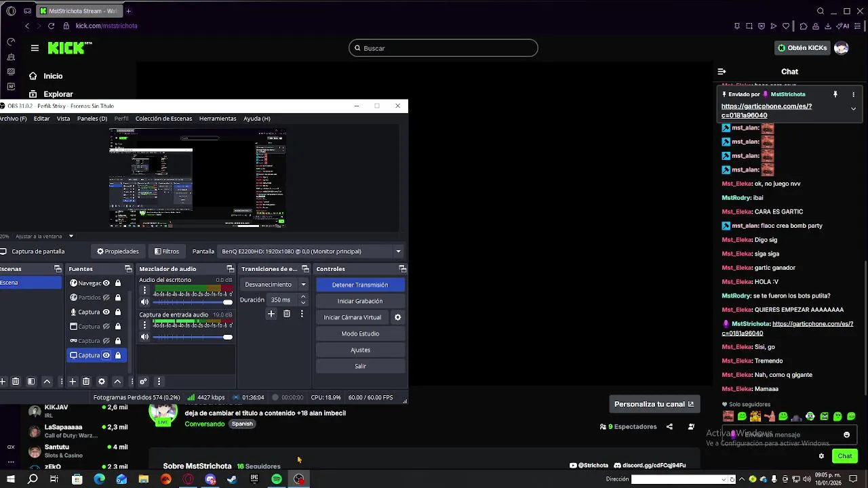
Task: Open browser extensions puzzle icon
Action: click(x=804, y=26)
